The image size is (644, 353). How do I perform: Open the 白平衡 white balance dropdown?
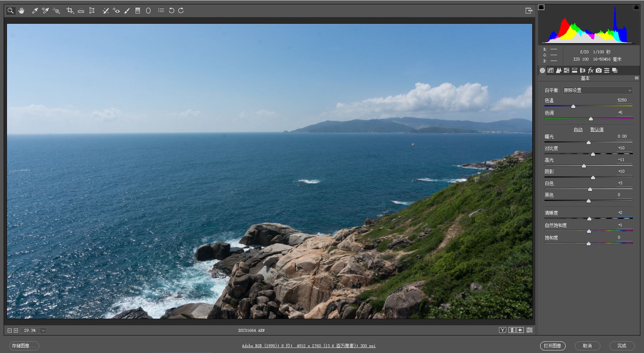(597, 90)
